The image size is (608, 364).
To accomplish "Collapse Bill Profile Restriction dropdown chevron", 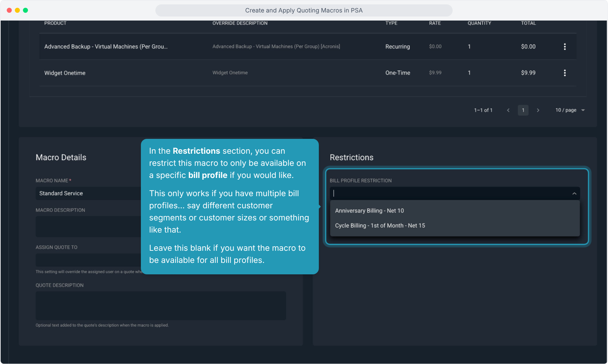I will click(x=574, y=193).
